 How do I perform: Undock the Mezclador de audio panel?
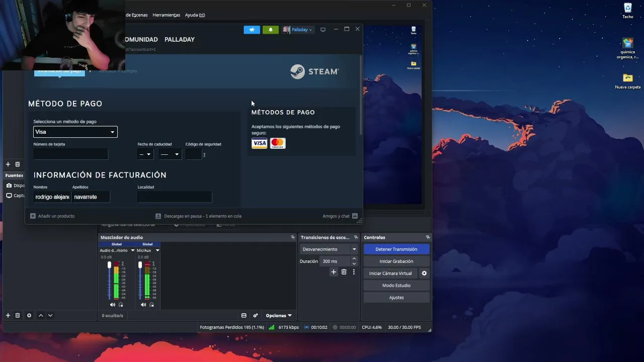293,237
